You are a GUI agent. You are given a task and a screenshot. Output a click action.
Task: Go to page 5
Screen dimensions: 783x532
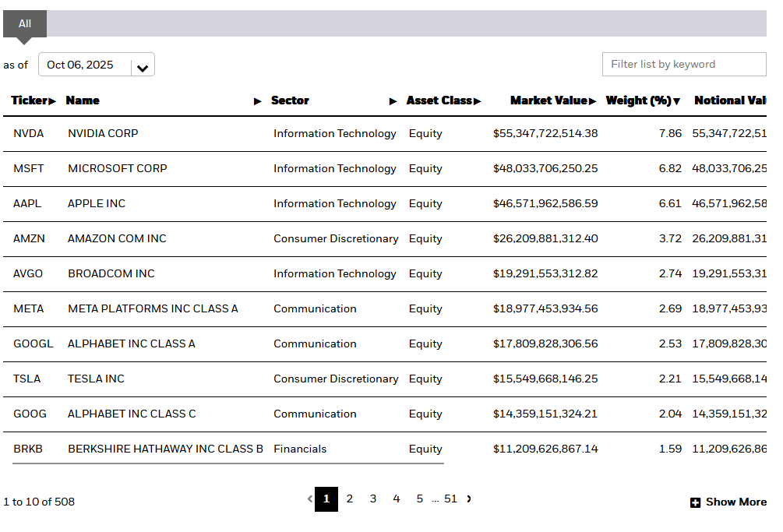tap(420, 499)
